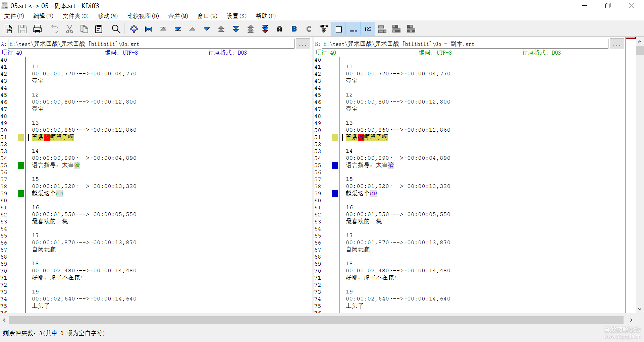Click the first window split layout icon
Screen dimensions: 644x342
(382, 29)
